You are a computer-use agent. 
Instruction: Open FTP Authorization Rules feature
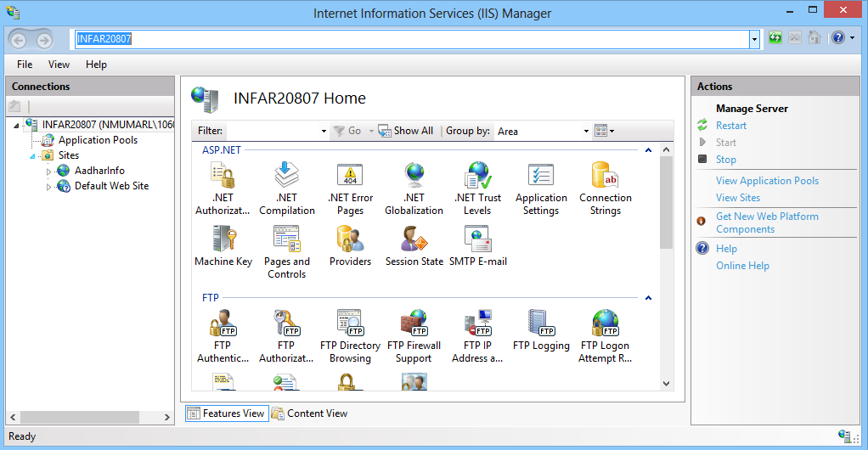pyautogui.click(x=287, y=336)
